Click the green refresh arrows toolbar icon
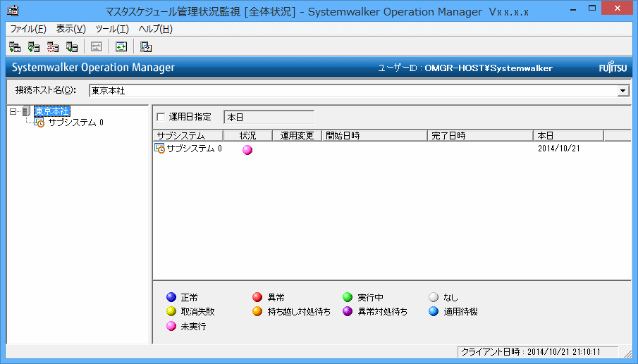Image resolution: width=638 pixels, height=364 pixels. (x=121, y=46)
